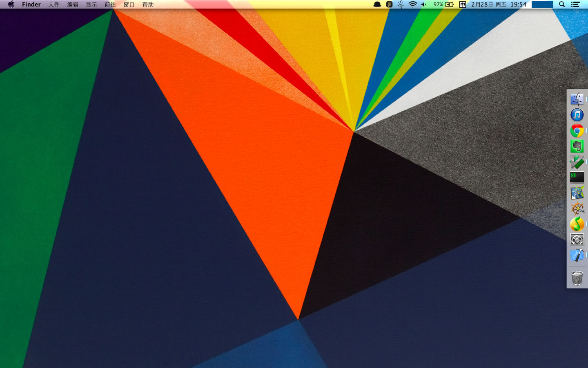
Task: Click the date and time 2月28日 周五 19:54
Action: click(x=499, y=4)
